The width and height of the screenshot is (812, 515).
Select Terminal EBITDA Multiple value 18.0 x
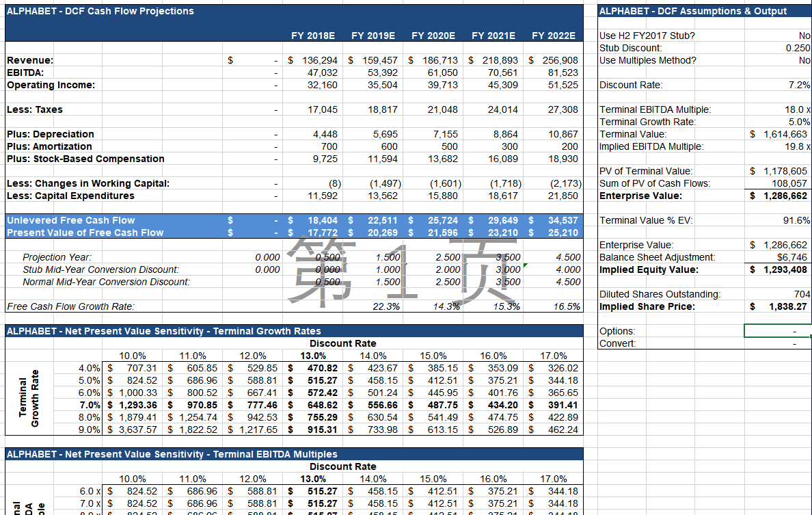pos(798,110)
